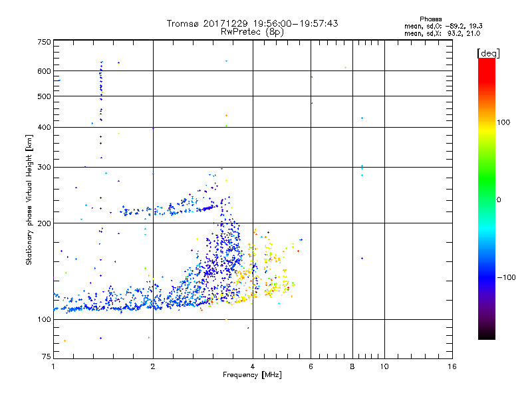Screen dimensions: 532x399
Task: Click the '6' frequency tick label
Action: (x=311, y=366)
